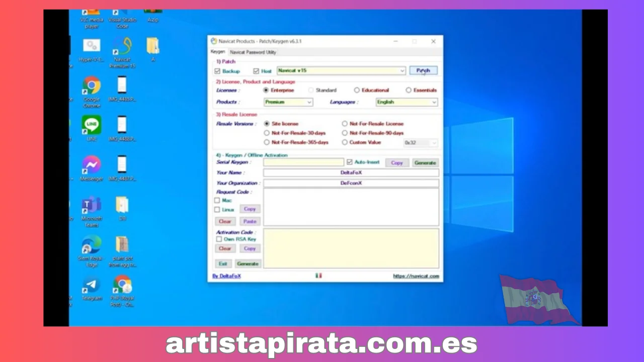Launch Navicat Premium 15 desktop shortcut
The image size is (644, 362).
coord(122,52)
